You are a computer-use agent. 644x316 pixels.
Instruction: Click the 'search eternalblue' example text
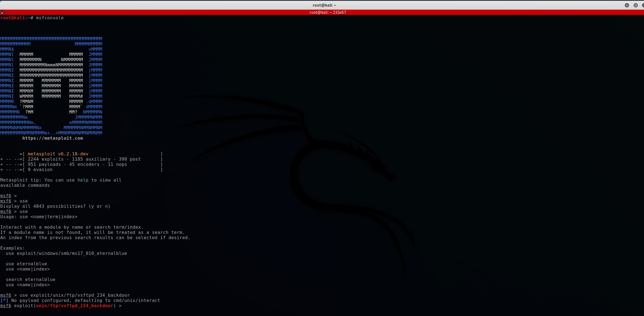click(30, 280)
